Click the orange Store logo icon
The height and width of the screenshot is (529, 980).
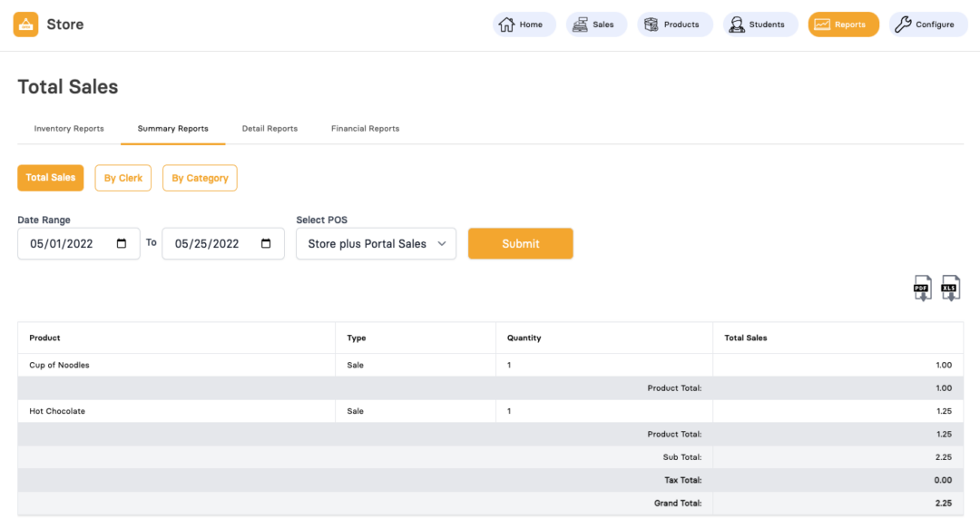click(25, 24)
